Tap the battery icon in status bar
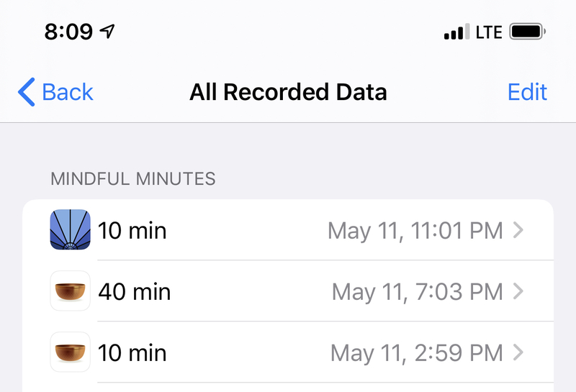576x392 pixels. 528,32
